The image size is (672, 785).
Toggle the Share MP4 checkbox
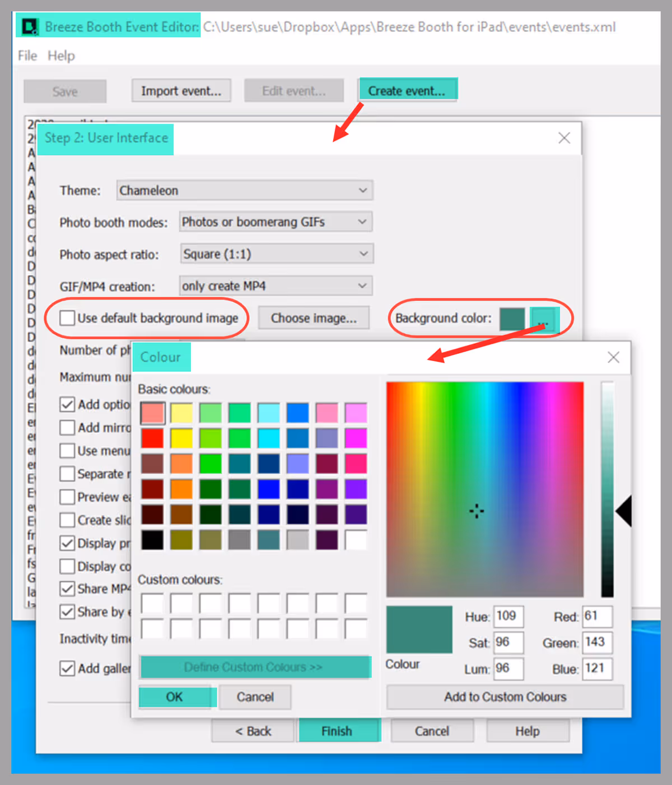pos(67,588)
